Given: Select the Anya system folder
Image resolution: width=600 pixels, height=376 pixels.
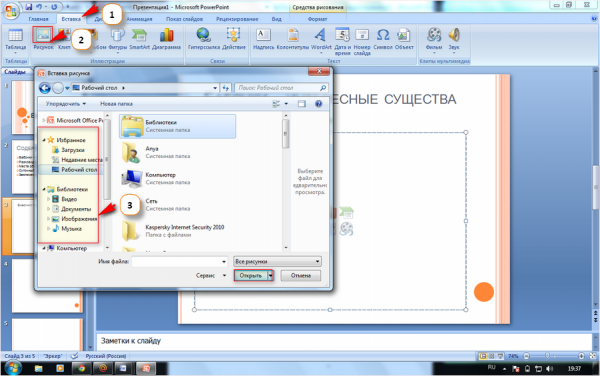Looking at the screenshot, I should point(178,152).
